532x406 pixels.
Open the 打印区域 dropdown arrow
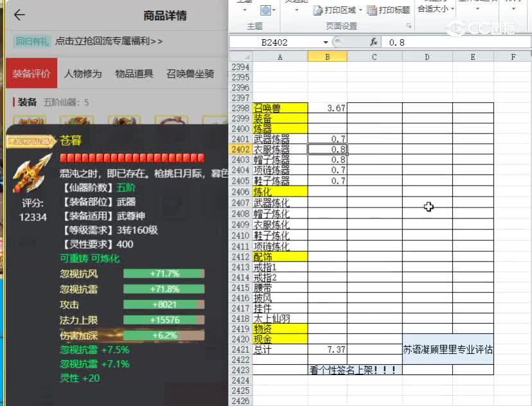360,11
